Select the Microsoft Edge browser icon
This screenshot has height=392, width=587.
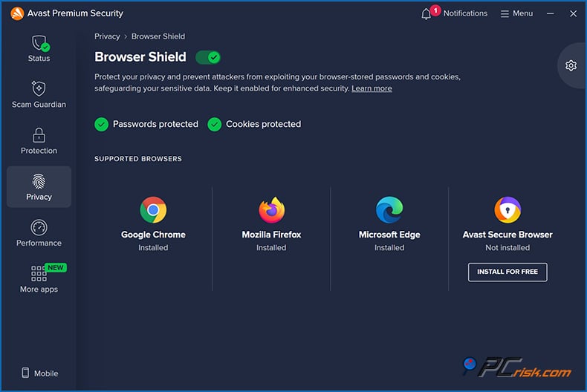click(x=389, y=210)
